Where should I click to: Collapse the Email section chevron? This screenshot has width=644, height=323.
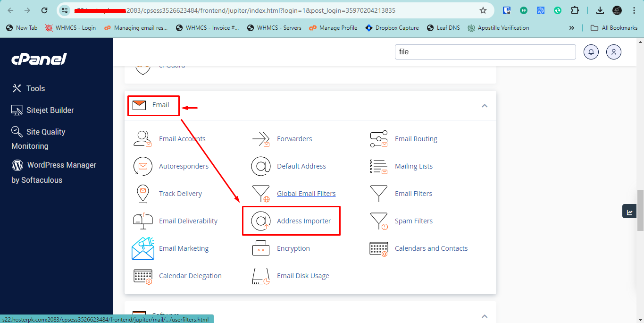(484, 106)
